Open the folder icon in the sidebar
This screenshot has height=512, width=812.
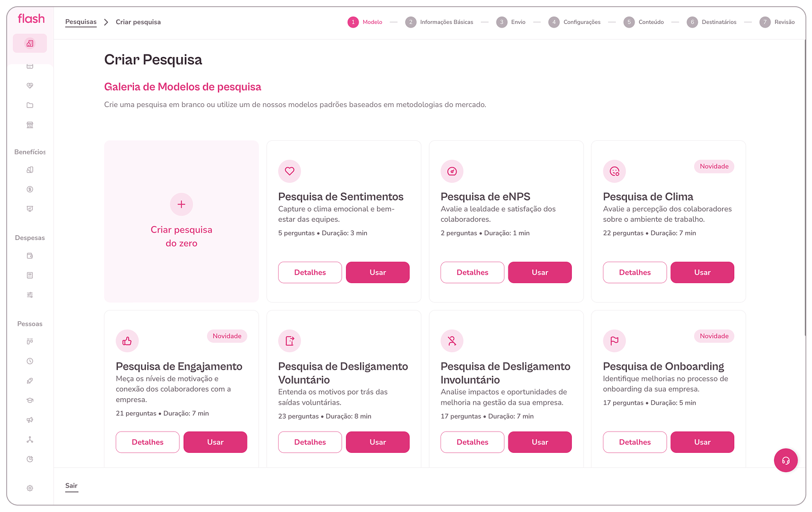point(30,105)
